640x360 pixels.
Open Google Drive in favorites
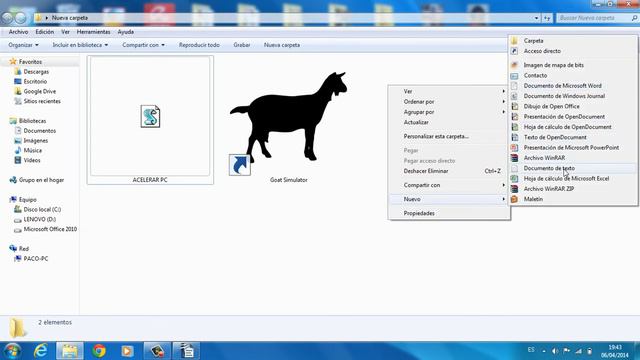[x=35, y=91]
